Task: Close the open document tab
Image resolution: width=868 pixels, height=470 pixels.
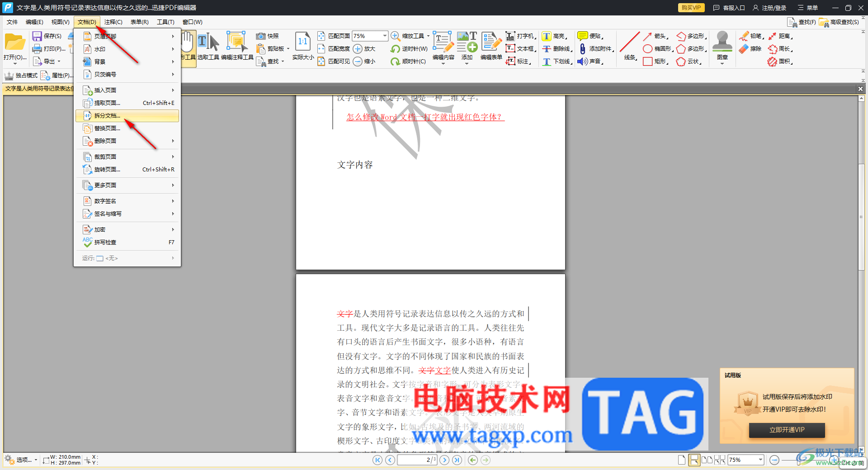Action: click(x=861, y=89)
